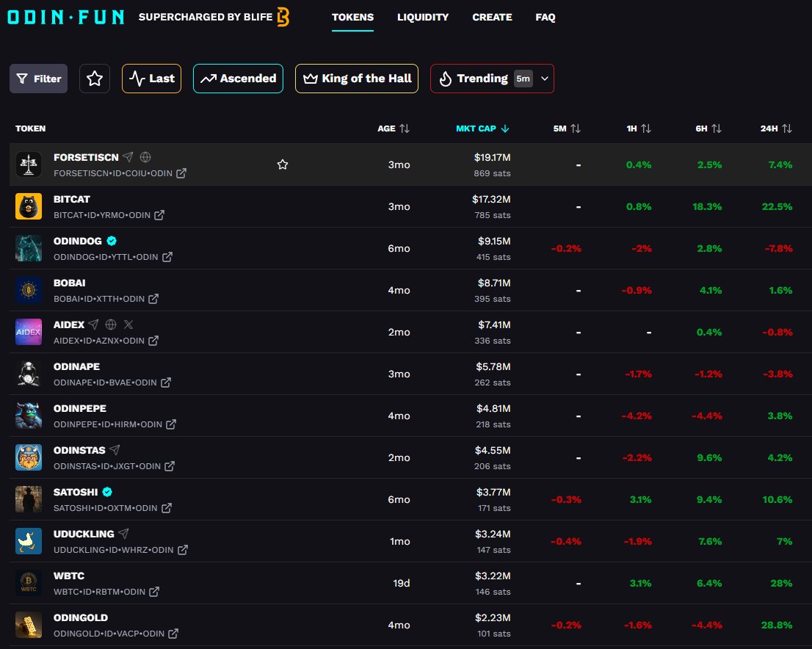Click the ODIN·FUN logo
Viewport: 812px width, 649px height.
[66, 17]
